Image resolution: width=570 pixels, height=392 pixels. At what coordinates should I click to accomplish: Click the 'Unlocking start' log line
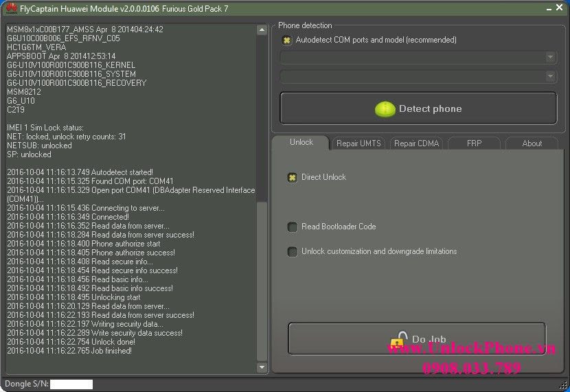(x=73, y=297)
